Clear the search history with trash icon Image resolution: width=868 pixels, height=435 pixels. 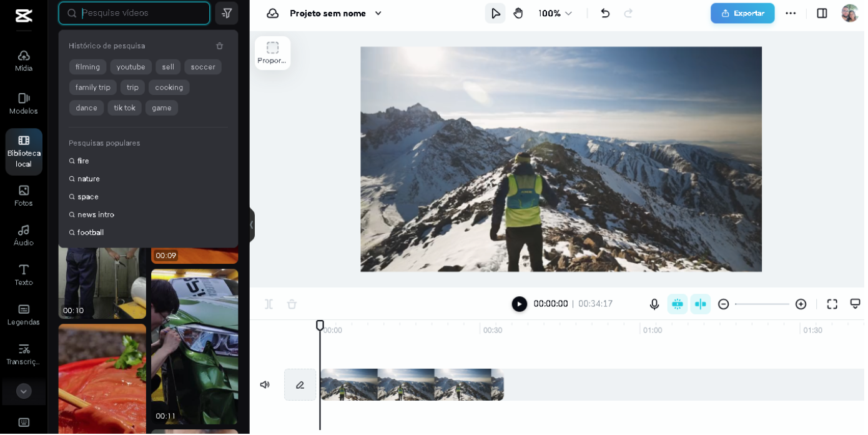pos(220,46)
